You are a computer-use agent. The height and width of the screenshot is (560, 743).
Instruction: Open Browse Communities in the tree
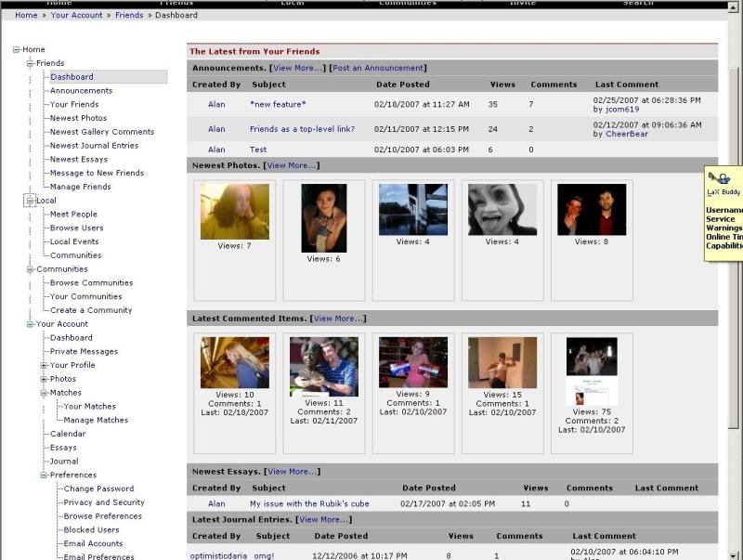coord(91,283)
